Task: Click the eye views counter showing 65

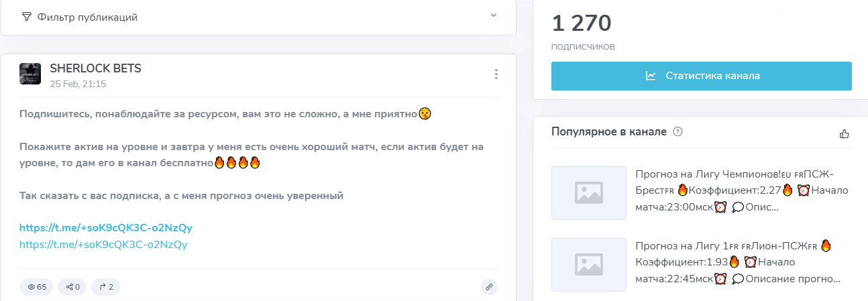Action: (37, 287)
